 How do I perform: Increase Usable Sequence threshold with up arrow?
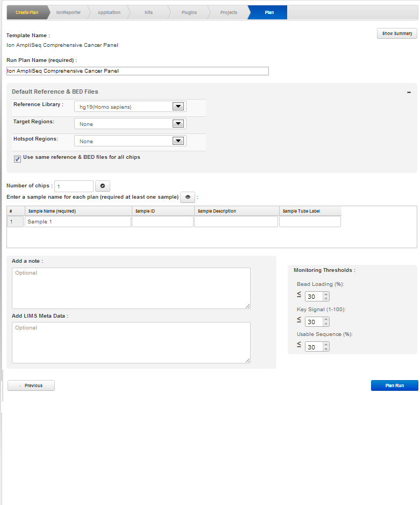(x=326, y=345)
